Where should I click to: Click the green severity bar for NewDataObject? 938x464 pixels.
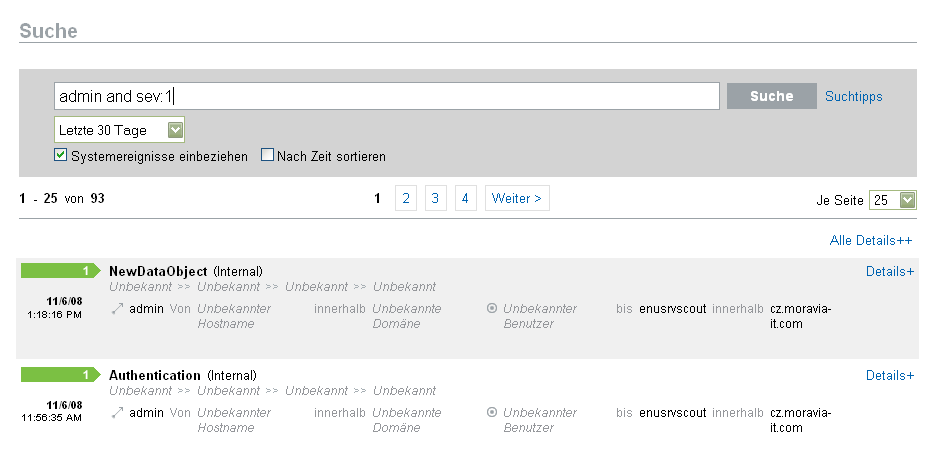[57, 271]
